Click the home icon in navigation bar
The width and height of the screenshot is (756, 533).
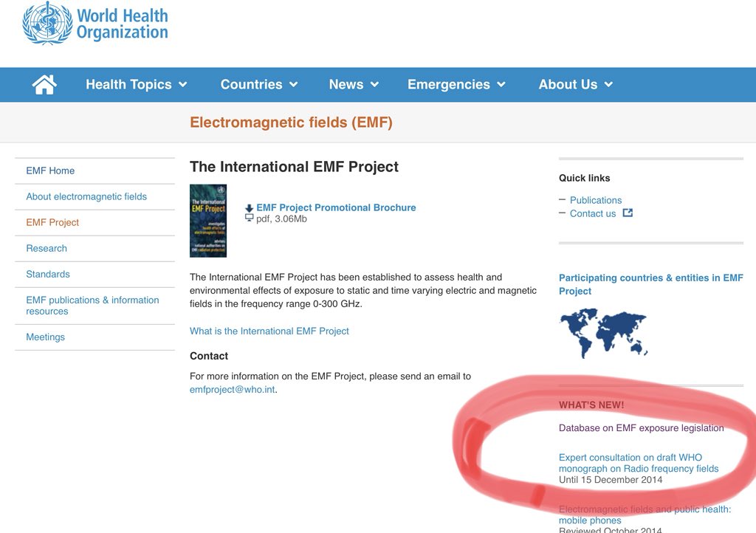pos(44,85)
